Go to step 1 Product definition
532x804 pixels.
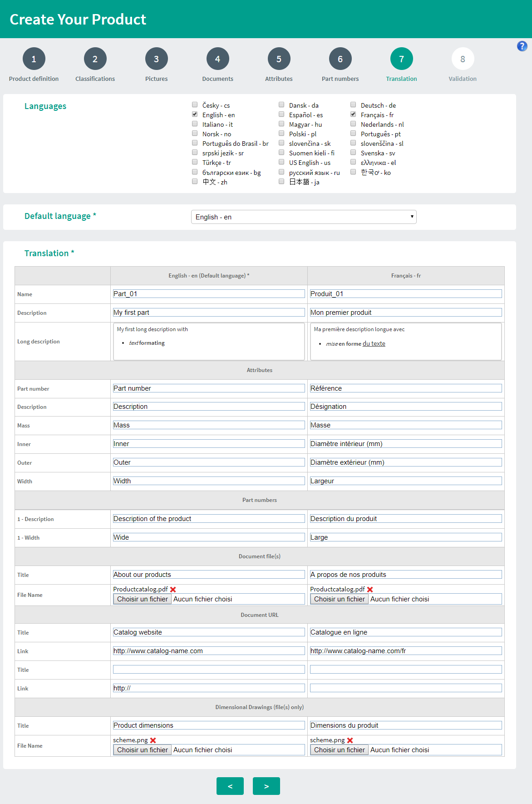(x=34, y=59)
